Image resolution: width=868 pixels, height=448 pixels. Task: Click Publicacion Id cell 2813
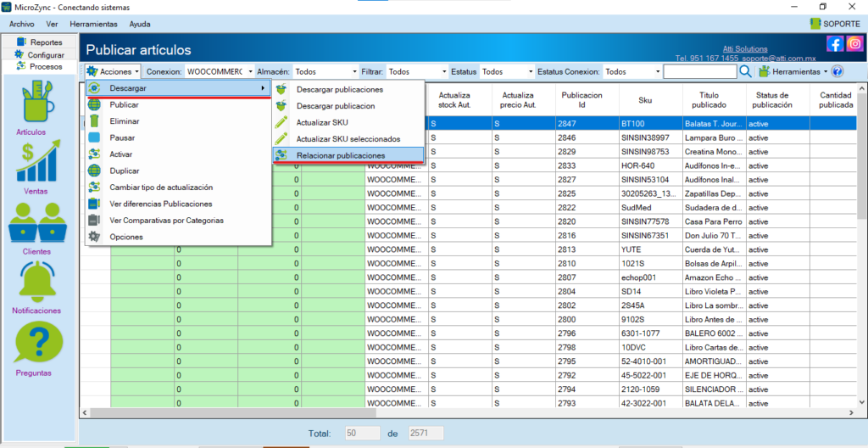(x=587, y=249)
